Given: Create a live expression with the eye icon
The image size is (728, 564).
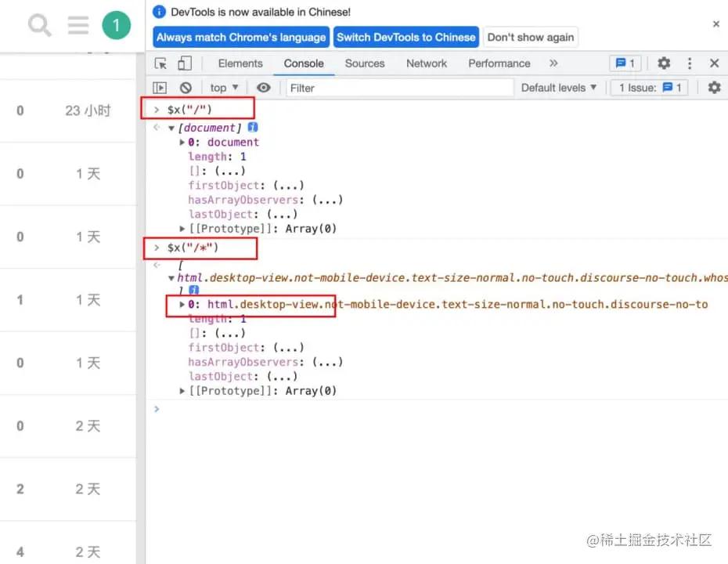Looking at the screenshot, I should 264,88.
